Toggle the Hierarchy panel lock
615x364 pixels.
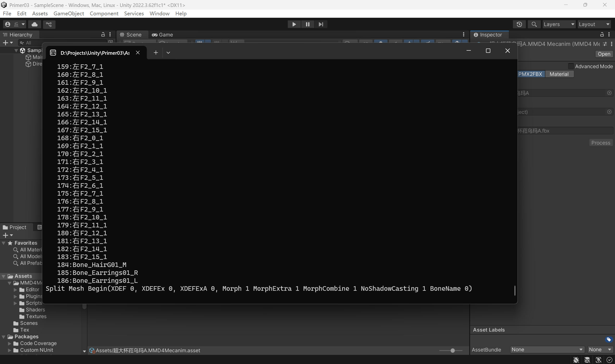pyautogui.click(x=103, y=35)
